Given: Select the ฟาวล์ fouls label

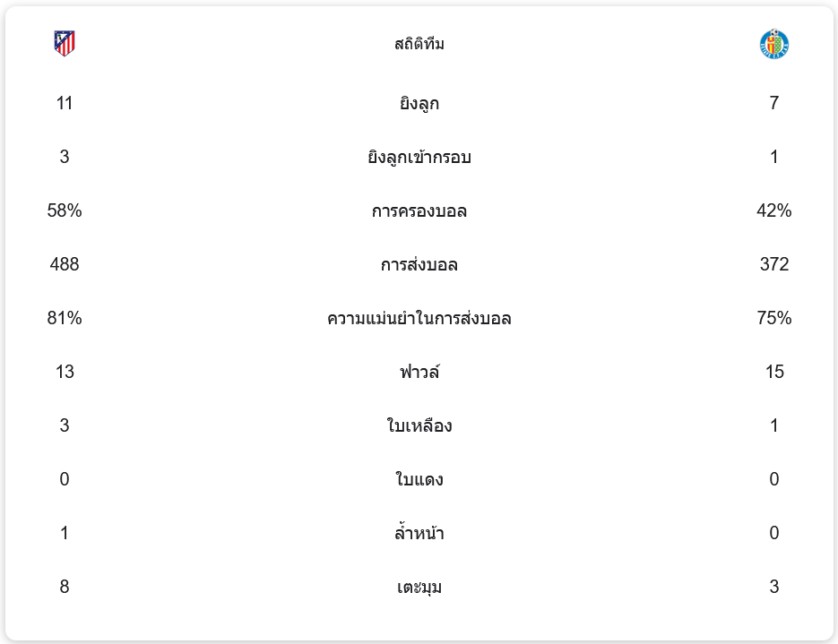Looking at the screenshot, I should click(419, 373).
